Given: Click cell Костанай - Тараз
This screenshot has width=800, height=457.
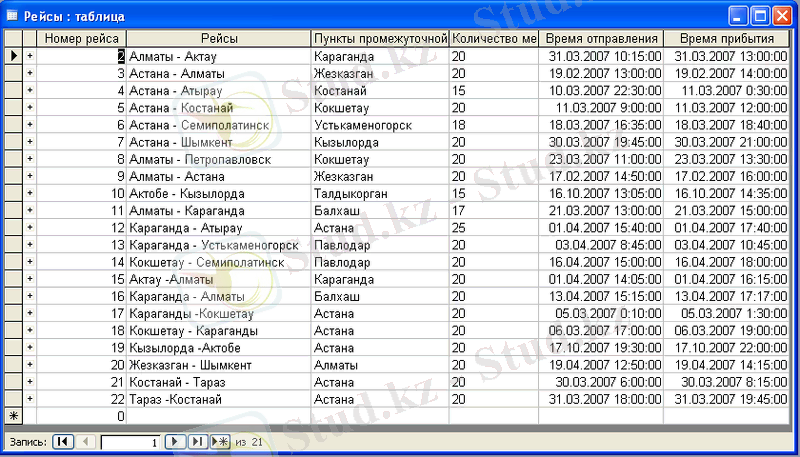Looking at the screenshot, I should click(x=219, y=382).
